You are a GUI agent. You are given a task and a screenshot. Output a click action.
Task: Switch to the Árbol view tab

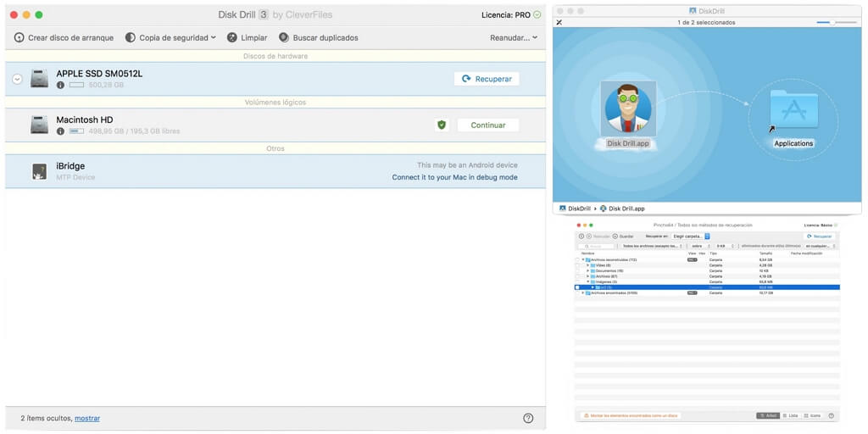pyautogui.click(x=768, y=415)
